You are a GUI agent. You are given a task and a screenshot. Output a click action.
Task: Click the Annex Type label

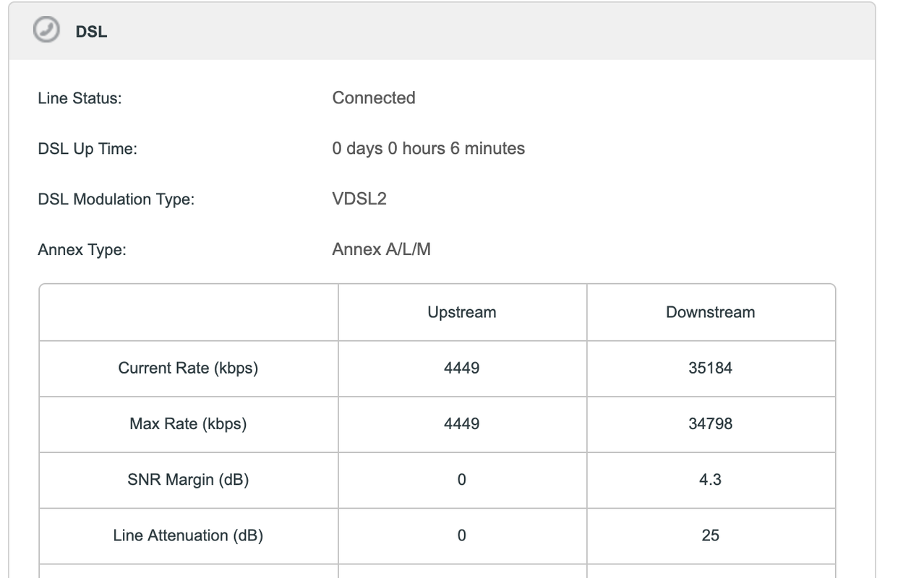(x=82, y=250)
